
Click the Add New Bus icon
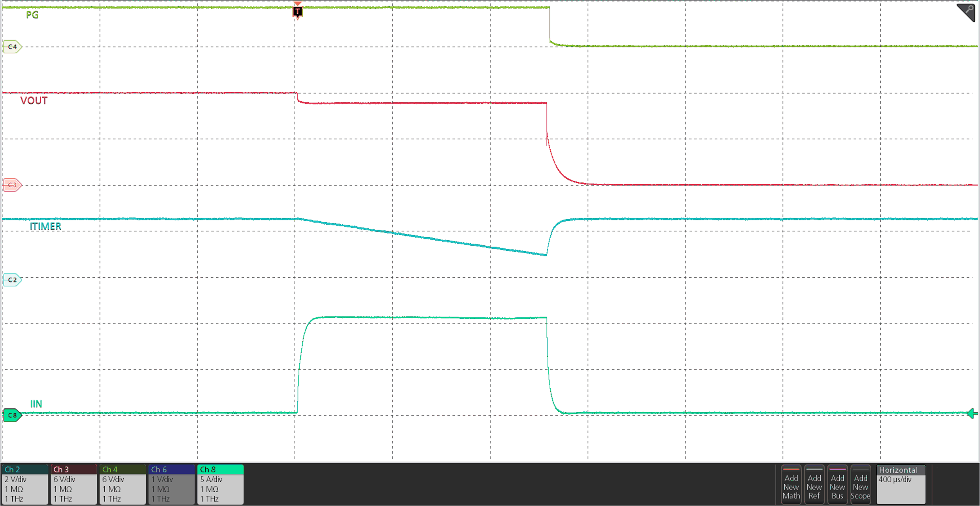tap(838, 486)
